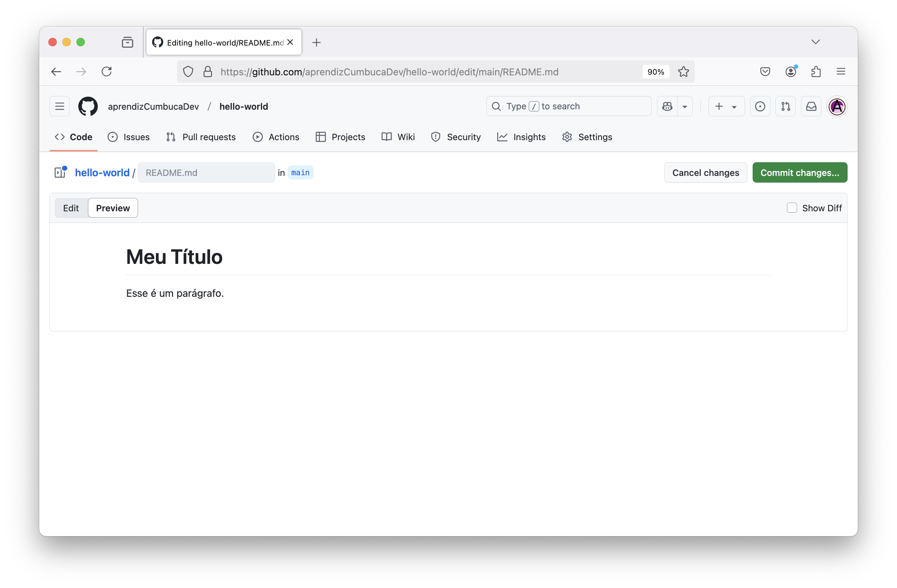Switch to the Edit tab
Viewport: 897px width, 588px height.
(71, 208)
